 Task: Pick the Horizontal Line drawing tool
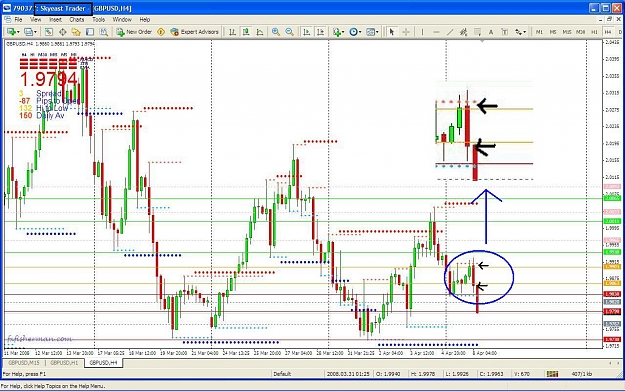click(x=436, y=32)
